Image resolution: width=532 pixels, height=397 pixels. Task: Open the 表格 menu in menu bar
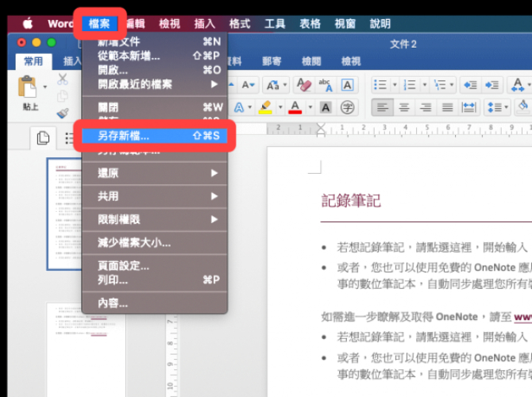[x=310, y=24]
